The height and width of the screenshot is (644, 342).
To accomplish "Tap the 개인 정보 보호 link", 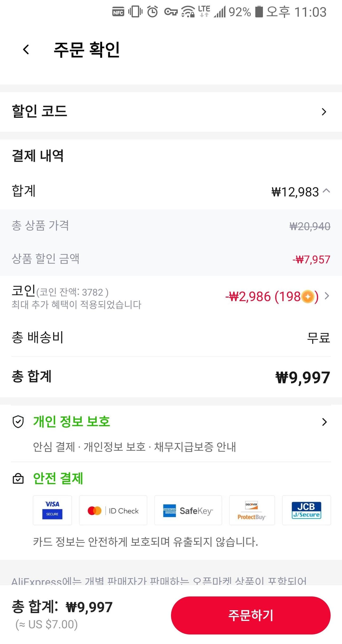I will [x=72, y=421].
